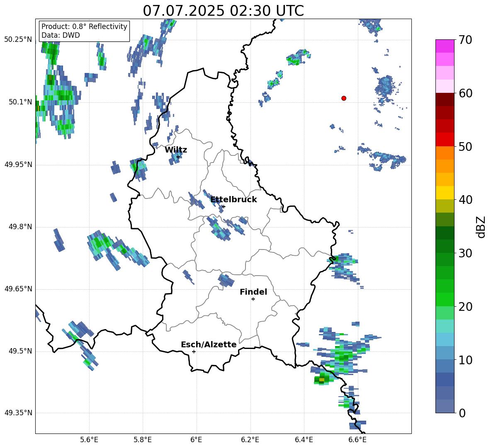The height and width of the screenshot is (448, 491).
Task: Click the 6.4°E longitude label
Action: tap(304, 440)
